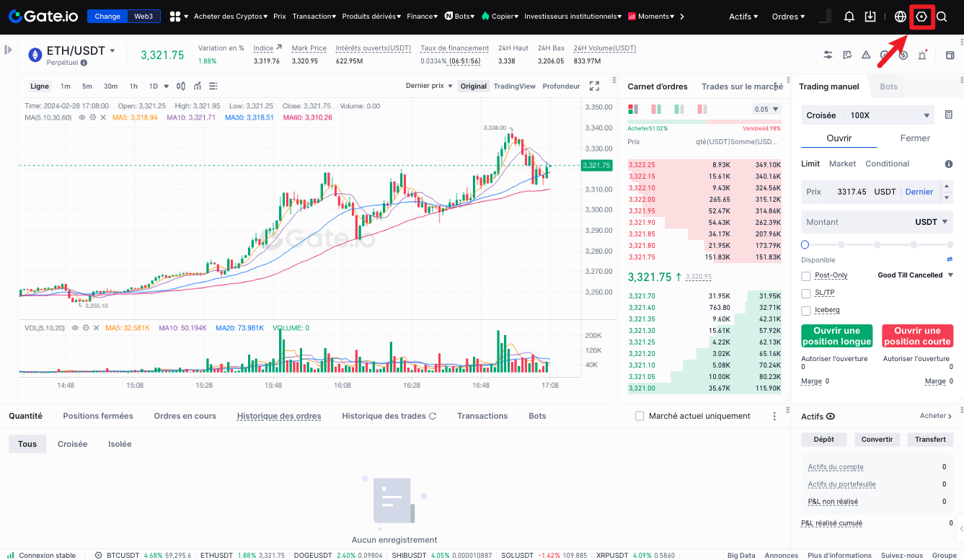Open the hexagon settings icon in the header
The width and height of the screenshot is (964, 560).
point(921,17)
